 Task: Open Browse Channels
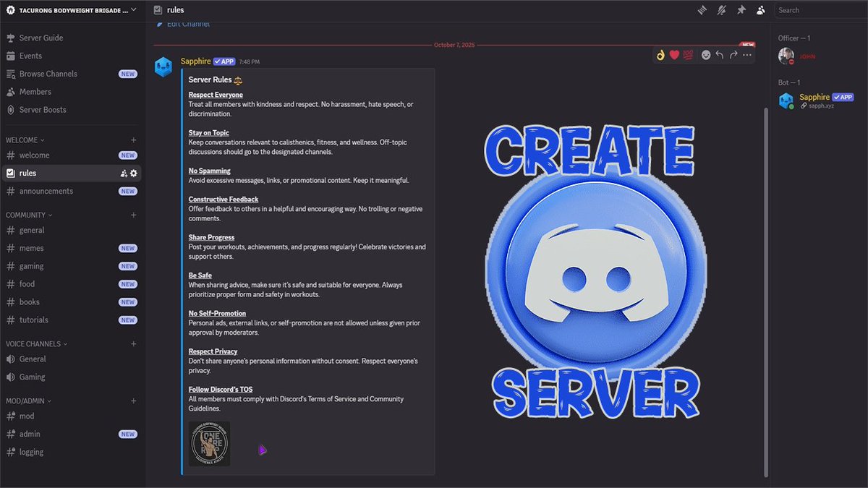tap(48, 74)
